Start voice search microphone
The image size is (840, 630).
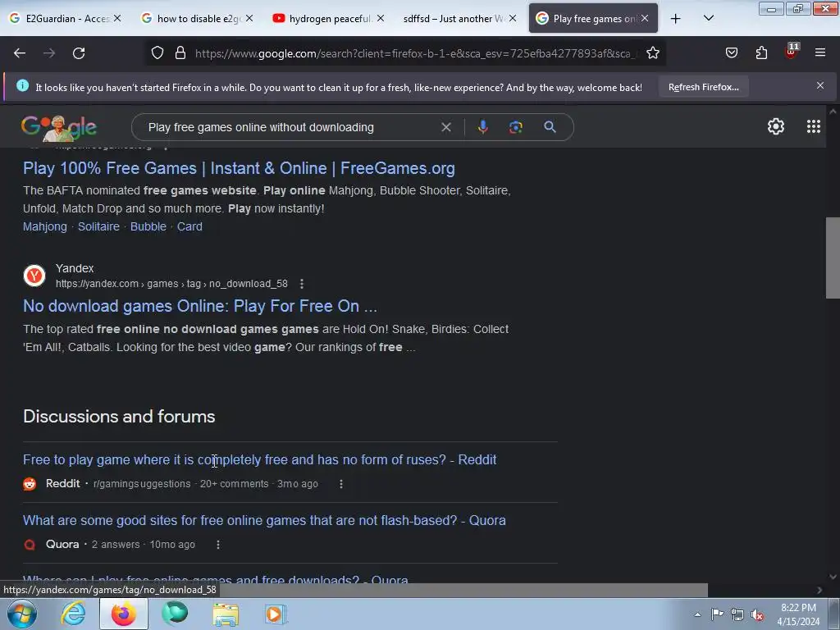pyautogui.click(x=482, y=127)
